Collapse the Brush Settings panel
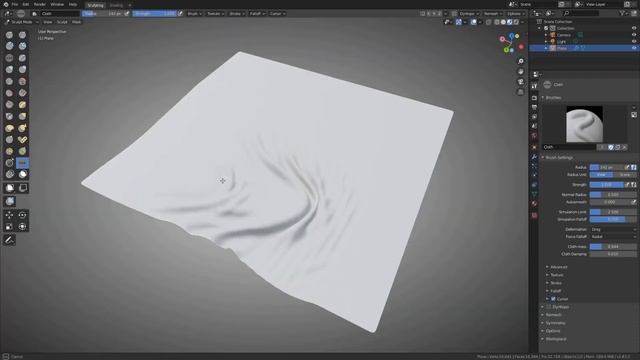The image size is (640, 360). tap(559, 157)
